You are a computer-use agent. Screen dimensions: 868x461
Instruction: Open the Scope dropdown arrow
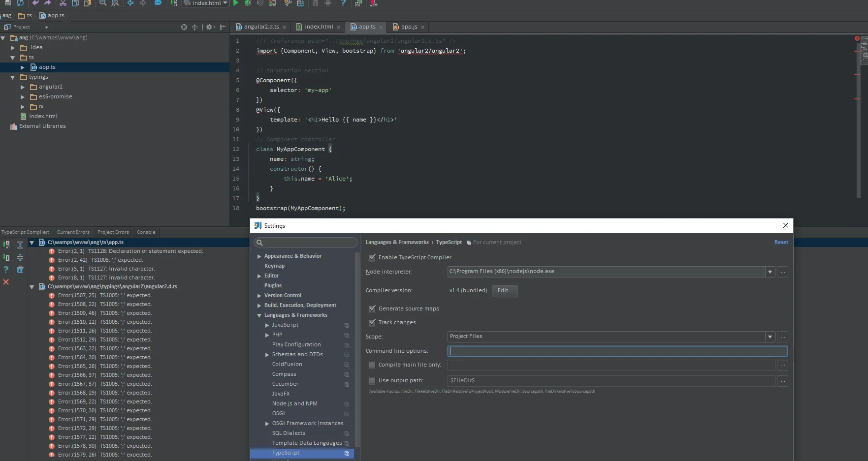point(770,337)
